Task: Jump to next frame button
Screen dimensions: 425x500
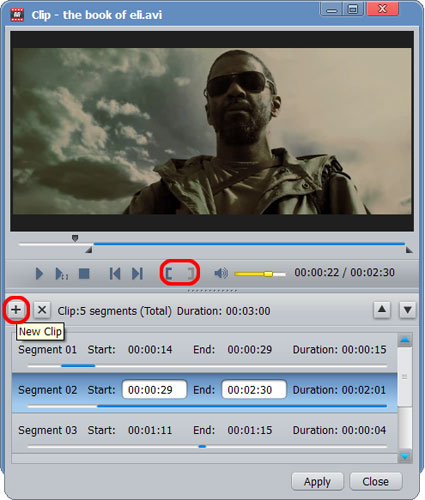Action: (137, 274)
